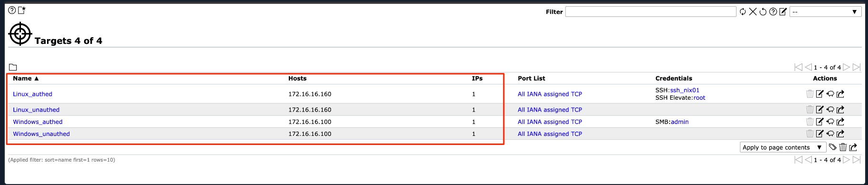Image resolution: width=868 pixels, height=185 pixels.
Task: Click the new target icon beside help
Action: click(x=22, y=10)
